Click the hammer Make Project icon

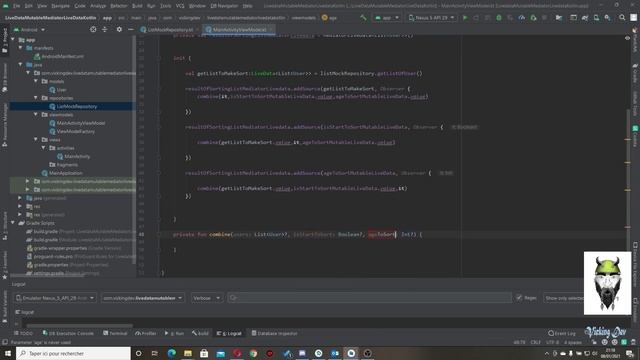point(363,18)
